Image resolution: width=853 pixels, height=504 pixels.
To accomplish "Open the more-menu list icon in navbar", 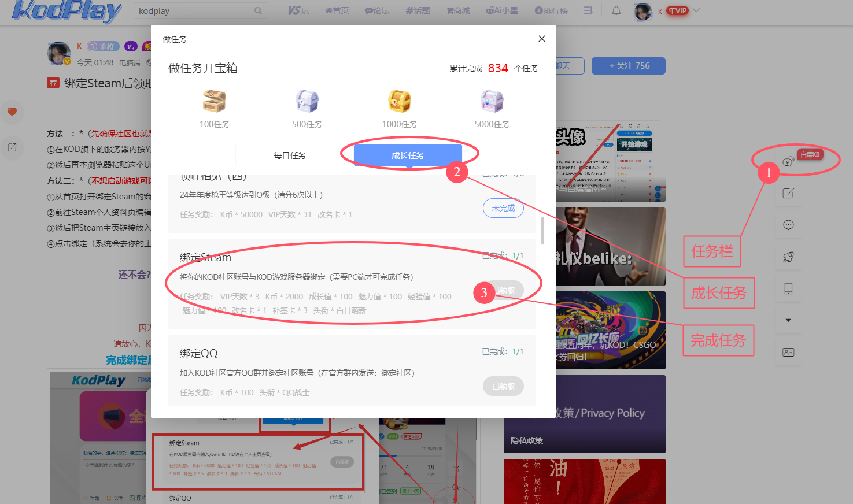I will pyautogui.click(x=588, y=10).
